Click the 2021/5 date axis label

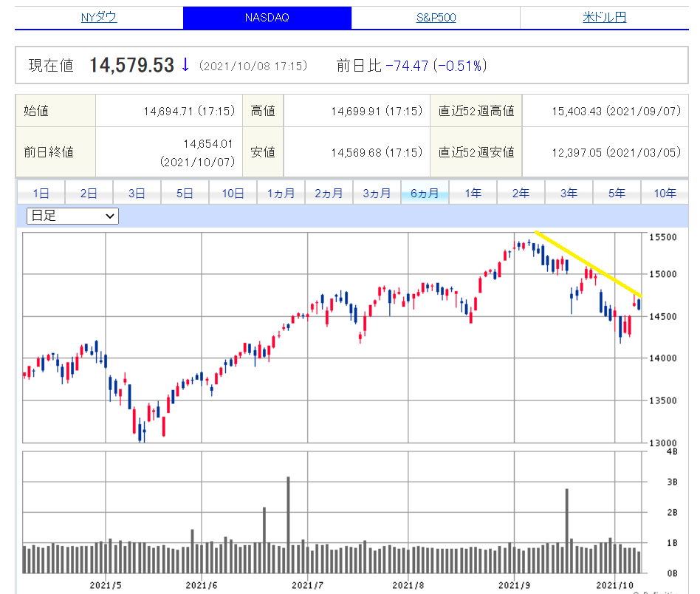coord(106,585)
